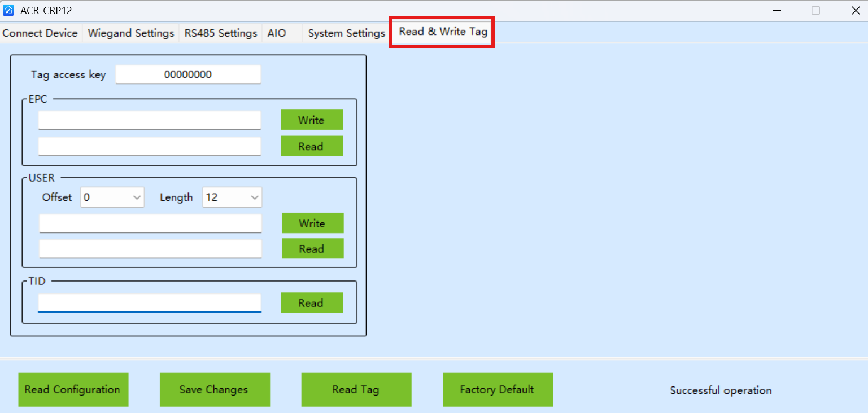Click the Read Tag button
The height and width of the screenshot is (413, 868).
click(x=356, y=389)
